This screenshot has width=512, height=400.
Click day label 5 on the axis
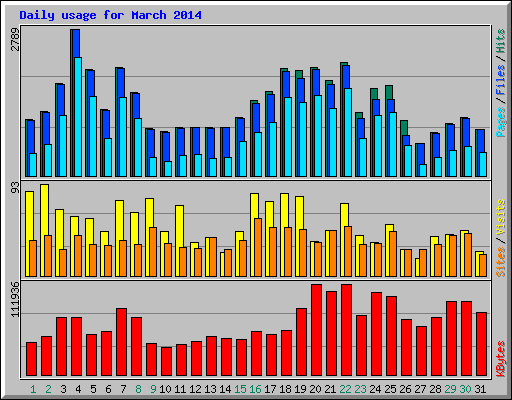(93, 389)
